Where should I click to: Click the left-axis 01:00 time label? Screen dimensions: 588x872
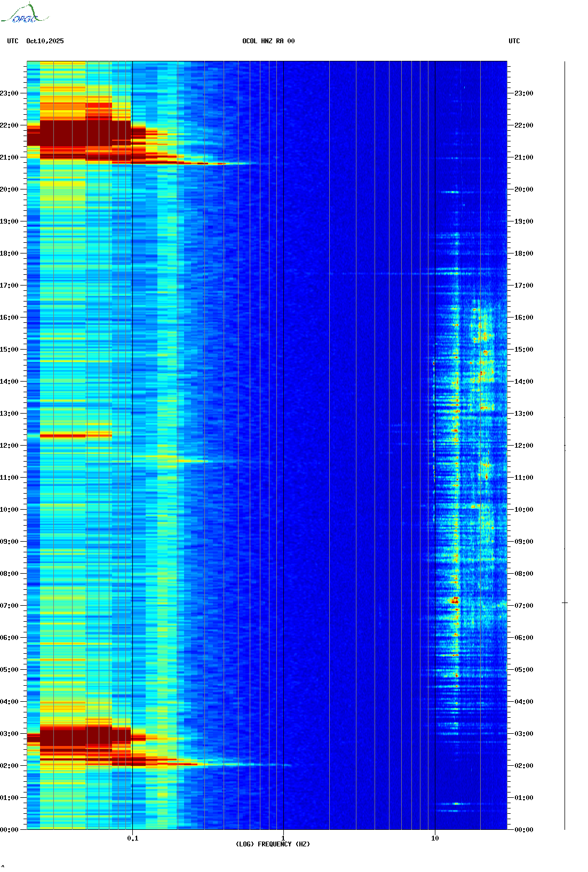click(x=9, y=798)
